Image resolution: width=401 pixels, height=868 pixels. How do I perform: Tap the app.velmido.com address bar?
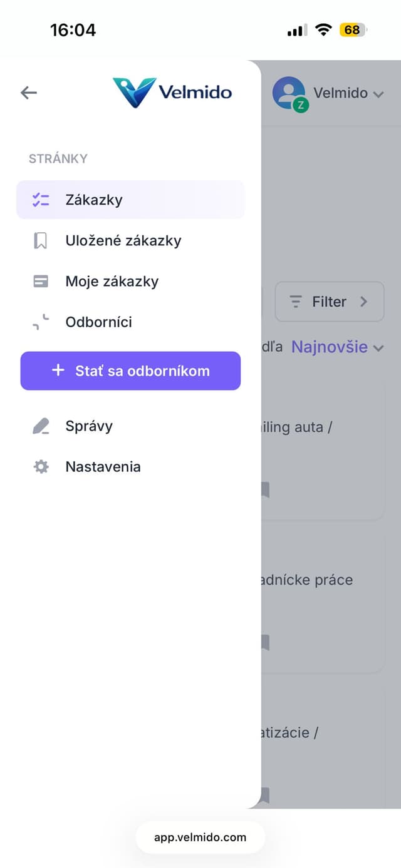pos(200,837)
